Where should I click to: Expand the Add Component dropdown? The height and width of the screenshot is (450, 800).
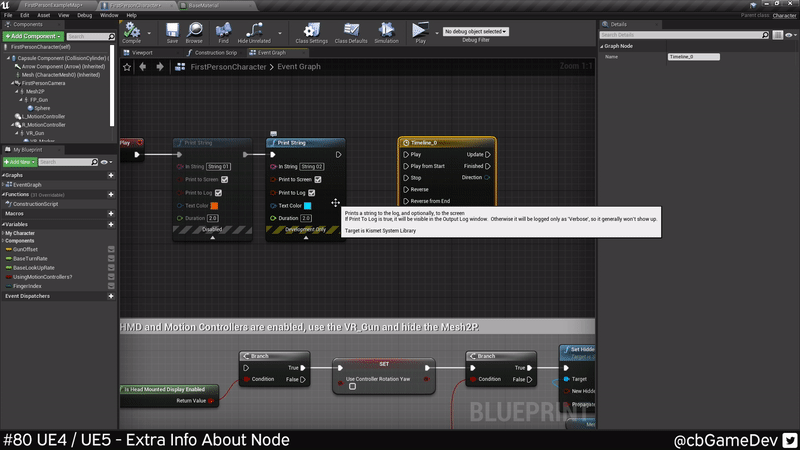(x=32, y=36)
